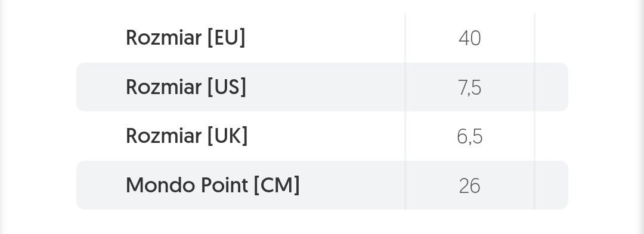Click the word Rozmiar in EU row
Image resolution: width=644 pixels, height=234 pixels.
click(164, 38)
